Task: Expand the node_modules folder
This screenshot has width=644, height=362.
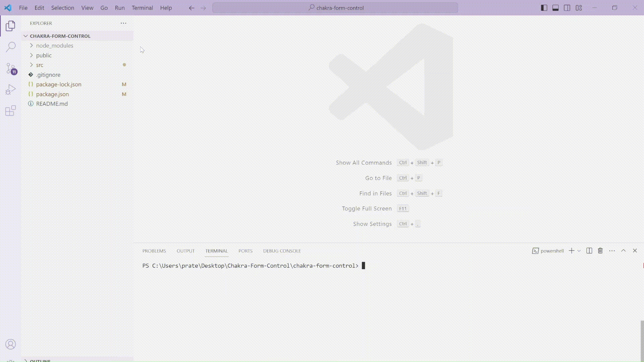Action: (54, 46)
